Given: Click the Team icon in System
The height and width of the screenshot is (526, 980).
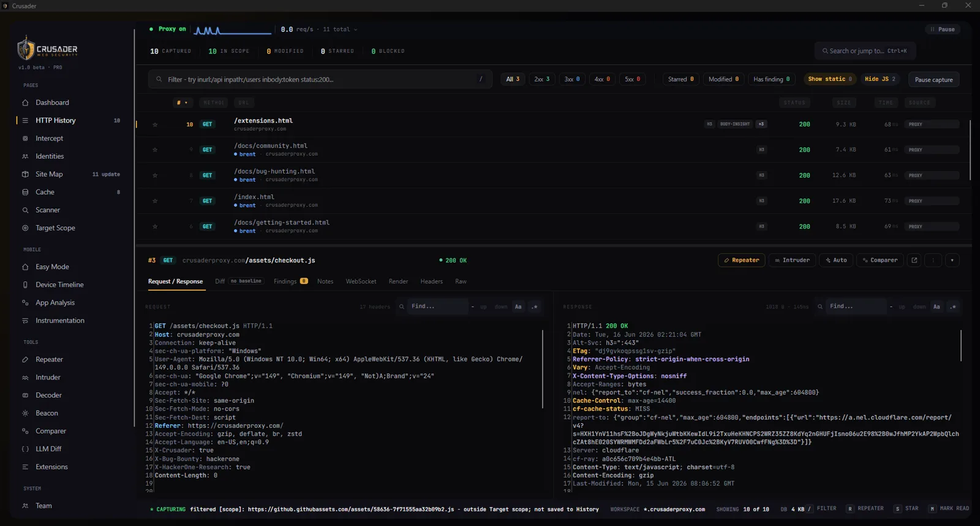Looking at the screenshot, I should 25,506.
